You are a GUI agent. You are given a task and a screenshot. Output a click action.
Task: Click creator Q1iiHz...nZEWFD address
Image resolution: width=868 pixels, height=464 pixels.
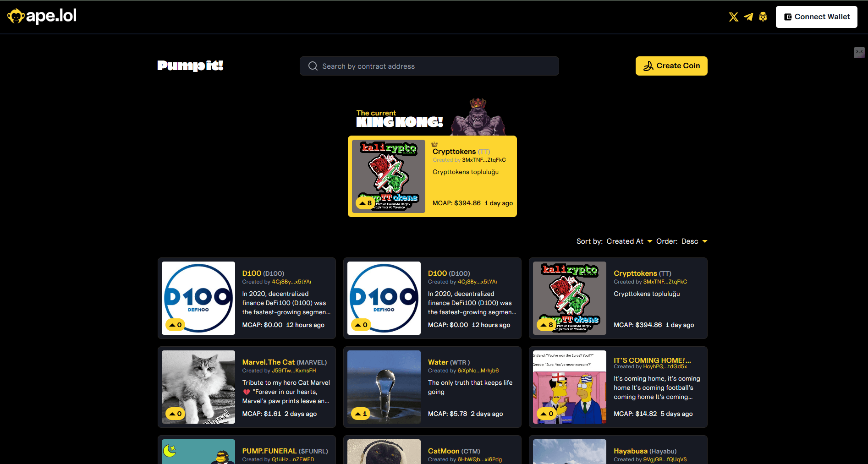click(x=293, y=459)
